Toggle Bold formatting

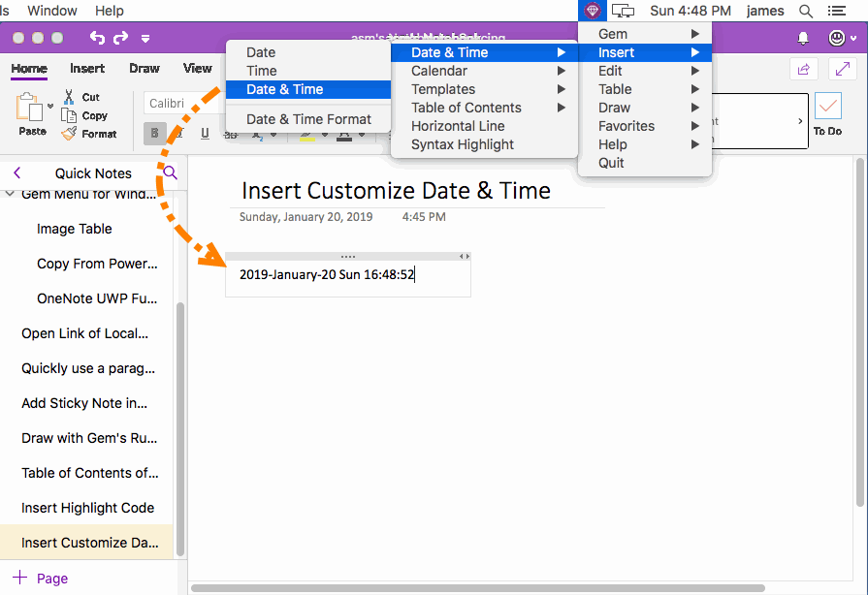(154, 133)
